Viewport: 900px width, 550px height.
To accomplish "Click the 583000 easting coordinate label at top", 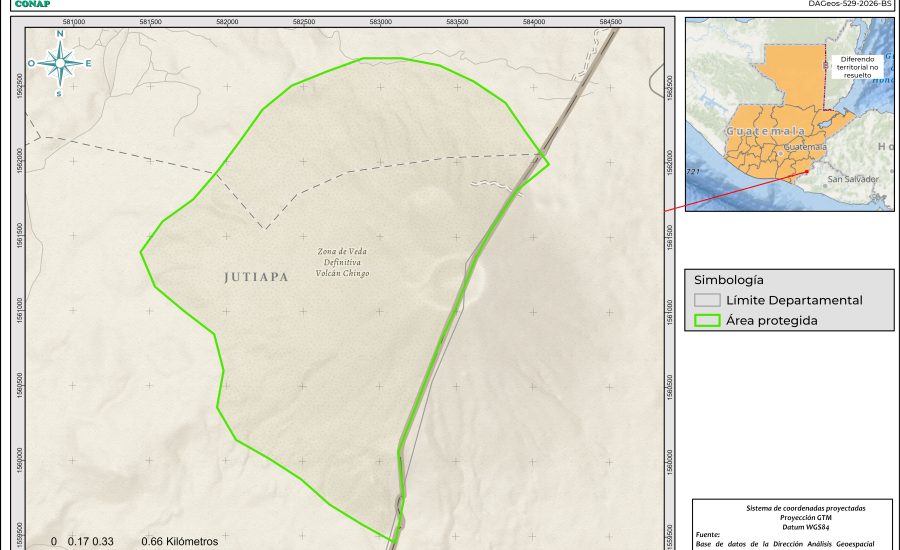I will [x=380, y=20].
